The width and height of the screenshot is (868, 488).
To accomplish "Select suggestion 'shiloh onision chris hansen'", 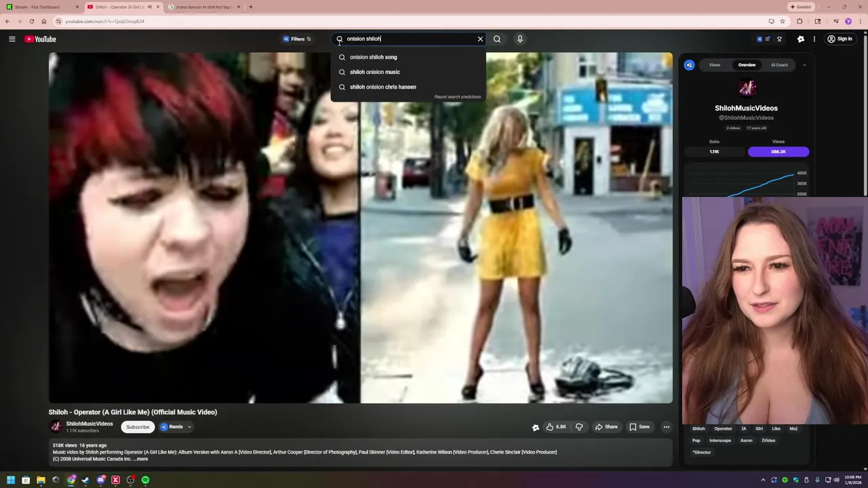I will click(x=408, y=87).
